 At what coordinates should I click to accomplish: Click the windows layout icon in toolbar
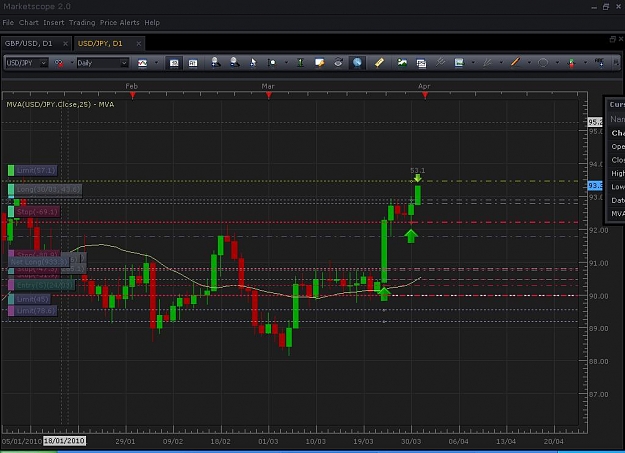click(x=421, y=63)
